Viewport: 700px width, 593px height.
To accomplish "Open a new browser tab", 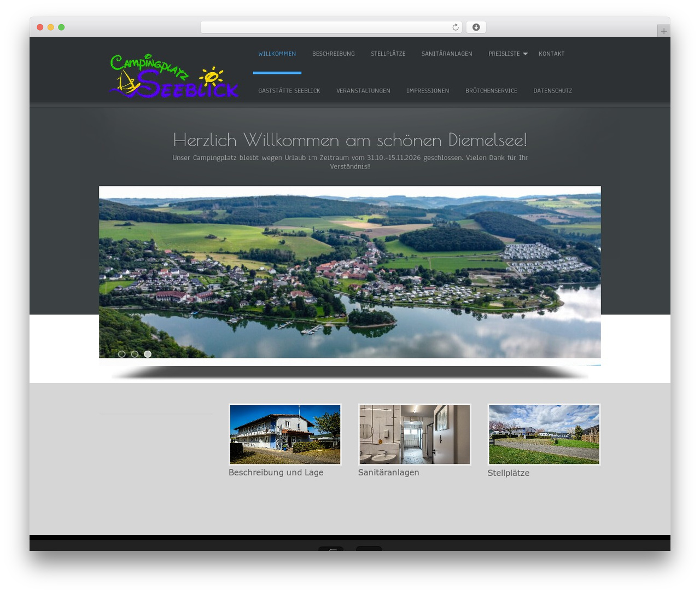I will [663, 31].
